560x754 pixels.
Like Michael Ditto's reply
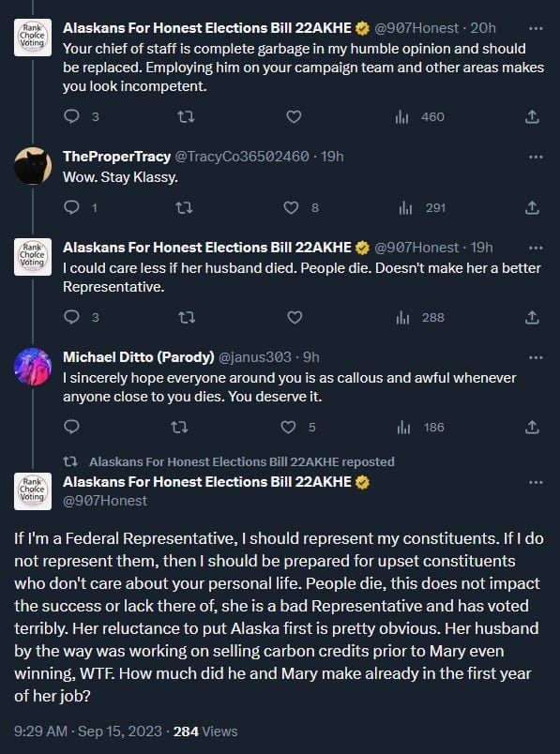point(287,427)
